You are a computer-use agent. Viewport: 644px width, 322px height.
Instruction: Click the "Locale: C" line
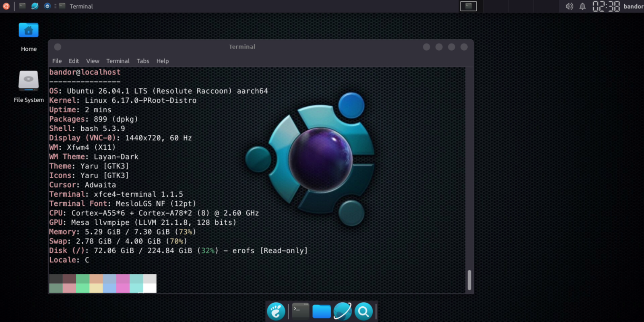69,260
